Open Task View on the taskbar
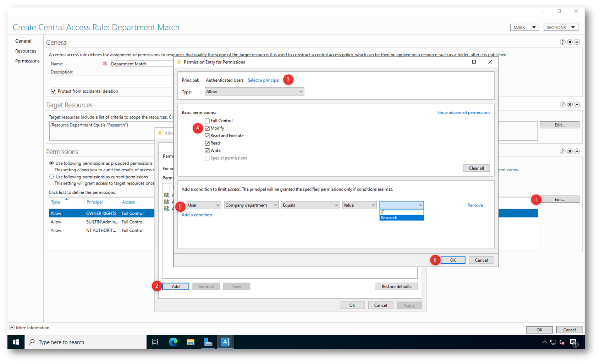Image resolution: width=600 pixels, height=364 pixels. coord(155,342)
